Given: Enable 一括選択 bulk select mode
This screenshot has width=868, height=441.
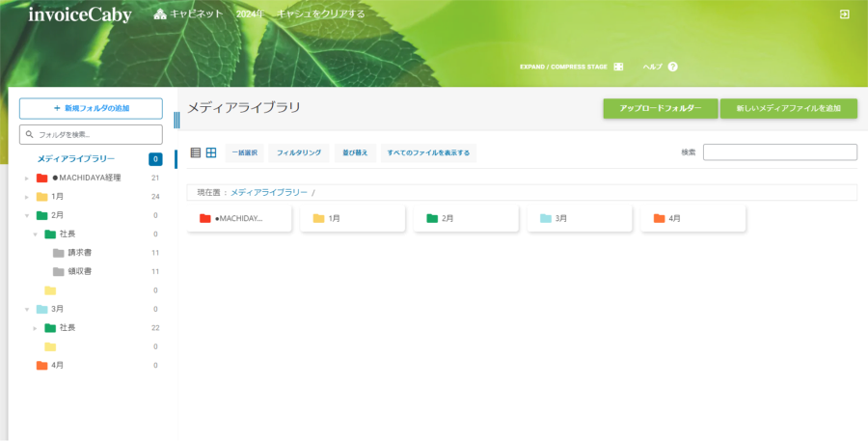Looking at the screenshot, I should [x=245, y=152].
